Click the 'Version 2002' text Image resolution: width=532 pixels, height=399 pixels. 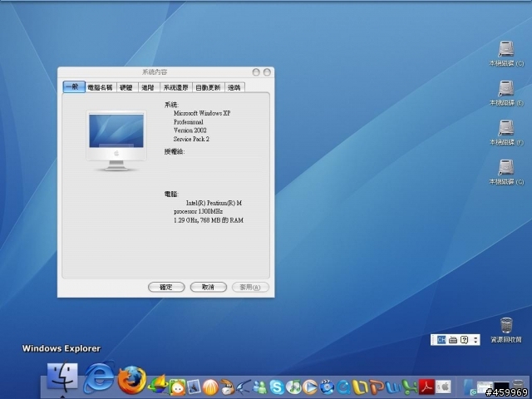pos(190,131)
